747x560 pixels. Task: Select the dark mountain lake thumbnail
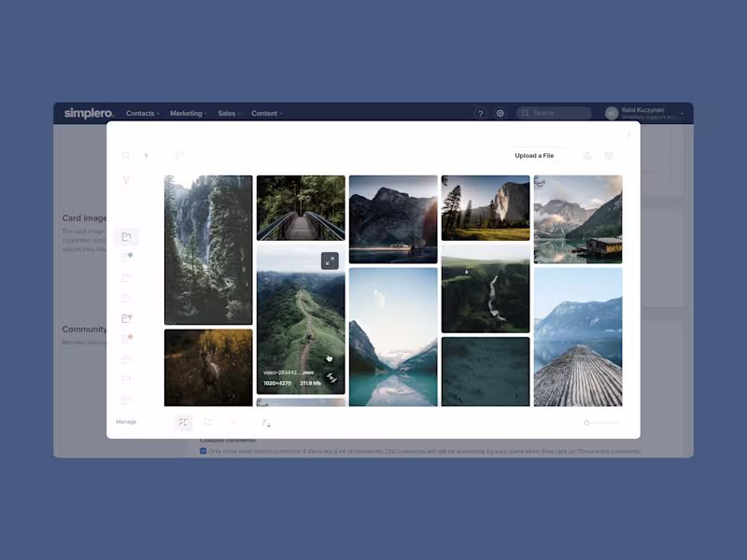pyautogui.click(x=393, y=219)
